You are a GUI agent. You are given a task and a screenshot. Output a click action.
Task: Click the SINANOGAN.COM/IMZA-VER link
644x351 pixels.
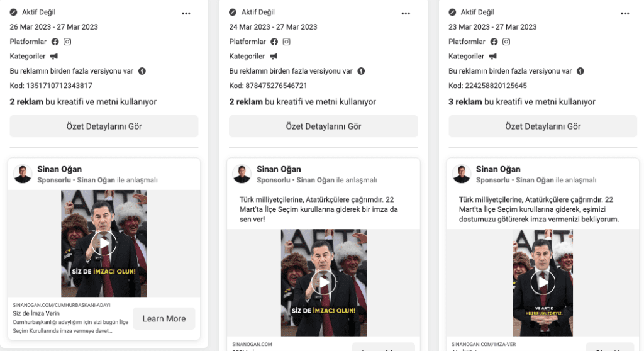coord(484,344)
